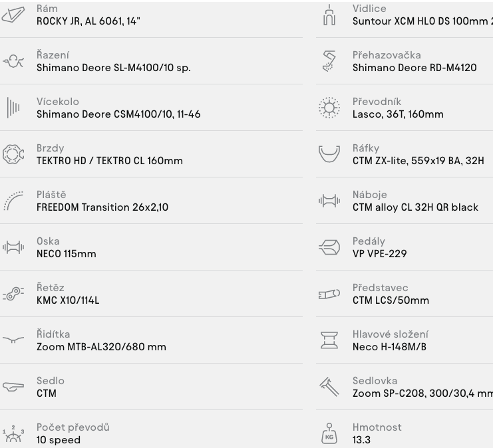The image size is (493, 448).
Task: Click the tire icon next to Pláště
Action: pos(13,201)
